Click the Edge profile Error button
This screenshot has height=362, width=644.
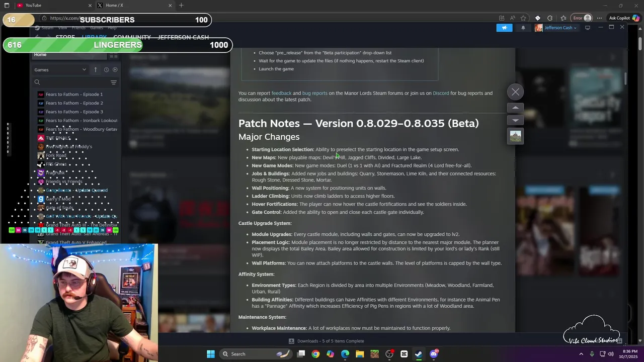pos(583,18)
